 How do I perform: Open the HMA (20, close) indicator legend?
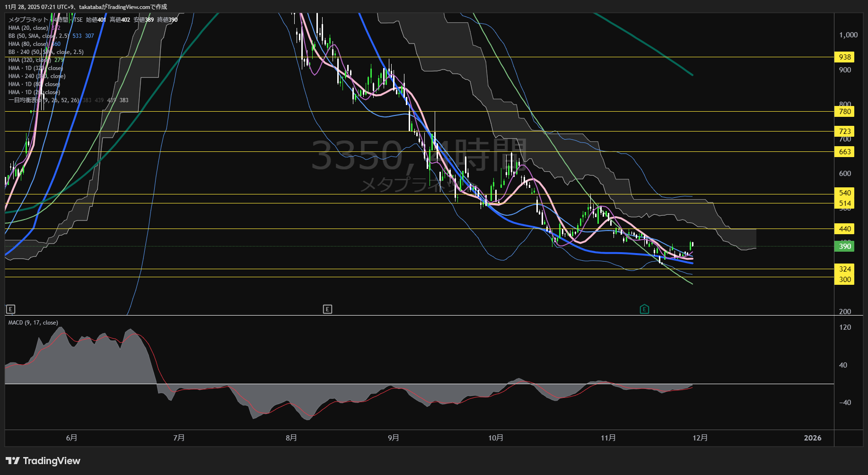(x=28, y=28)
